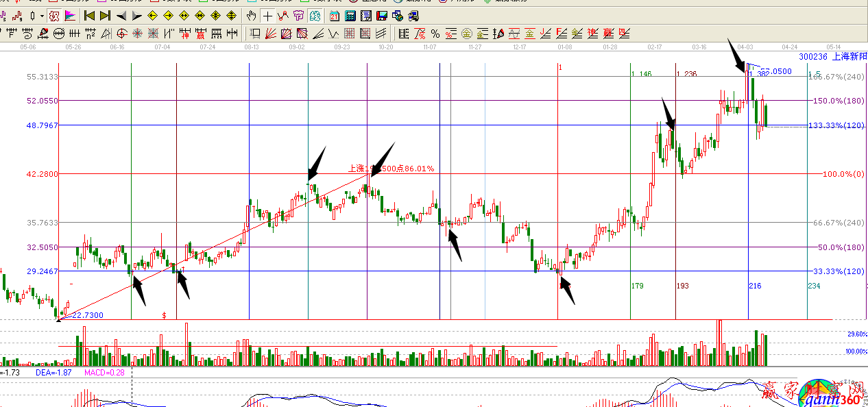Jump to last bar with skip-to-end button
868x407 pixels.
104,16
